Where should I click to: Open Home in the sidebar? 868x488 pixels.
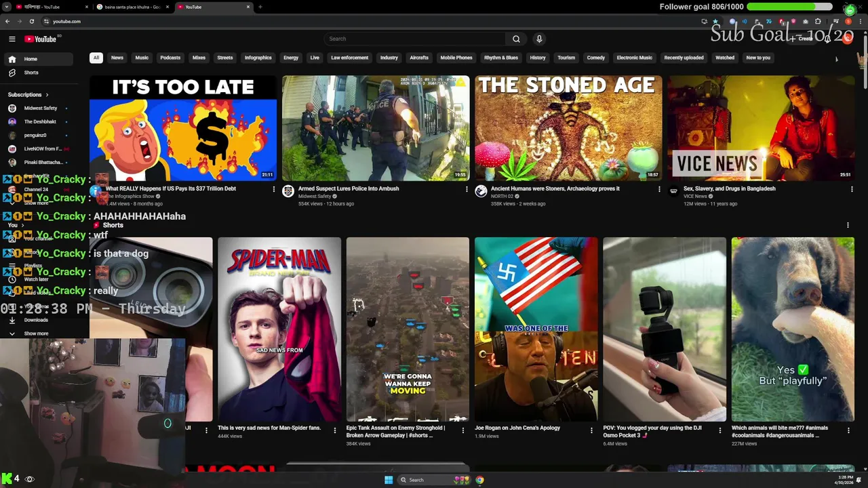[38, 59]
